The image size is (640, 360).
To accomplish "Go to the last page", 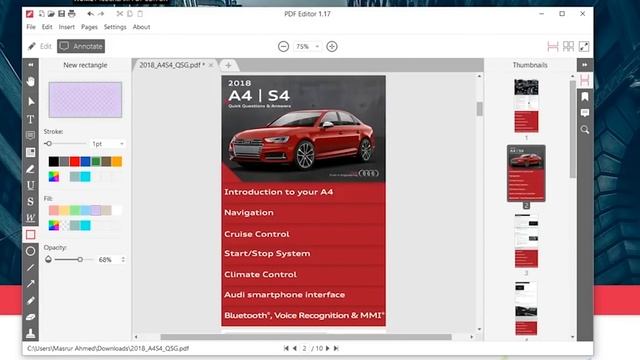I will point(336,348).
